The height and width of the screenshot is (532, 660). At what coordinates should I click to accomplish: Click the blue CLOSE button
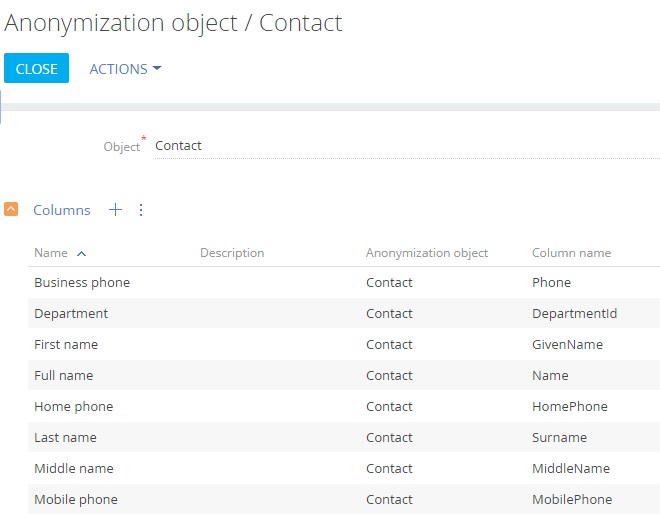[x=37, y=68]
